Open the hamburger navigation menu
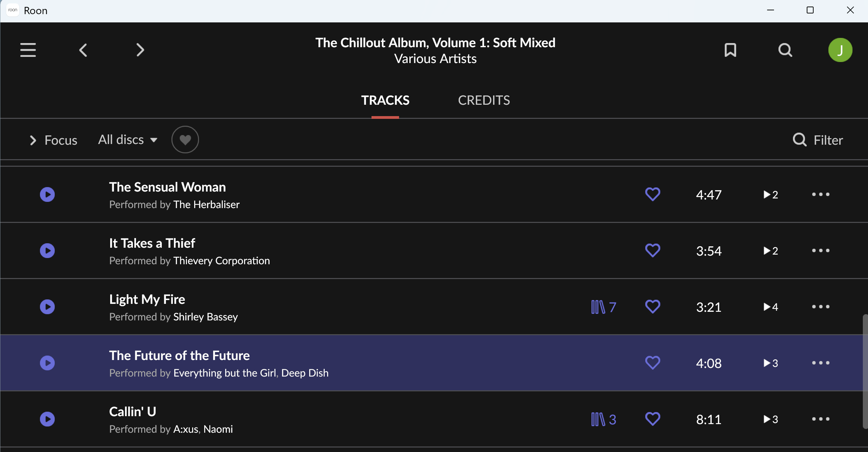This screenshot has height=452, width=868. 28,50
